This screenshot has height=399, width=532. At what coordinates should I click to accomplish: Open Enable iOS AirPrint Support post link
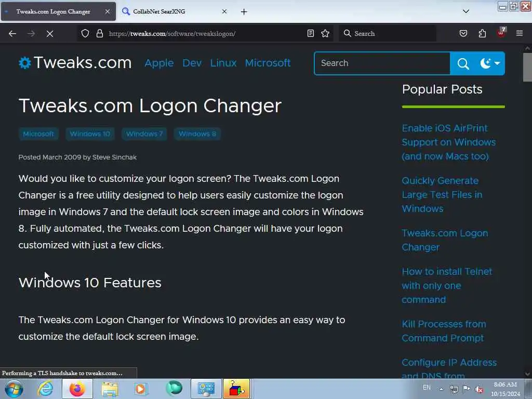pos(448,142)
